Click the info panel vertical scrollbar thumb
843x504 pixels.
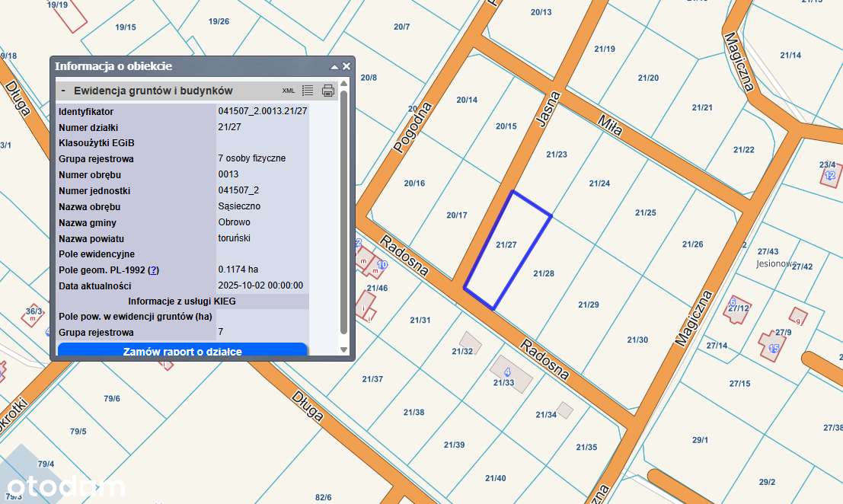(344, 212)
